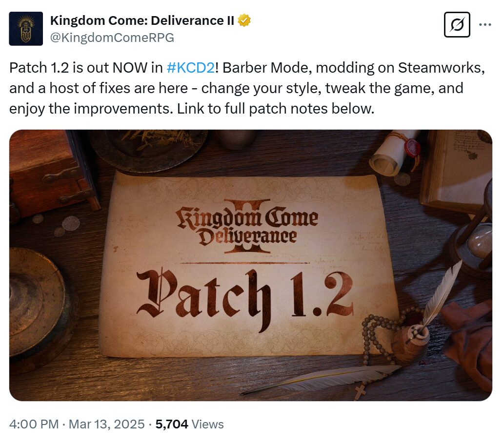Open the #KCD2 hashtag link
The image size is (504, 445).
[191, 68]
